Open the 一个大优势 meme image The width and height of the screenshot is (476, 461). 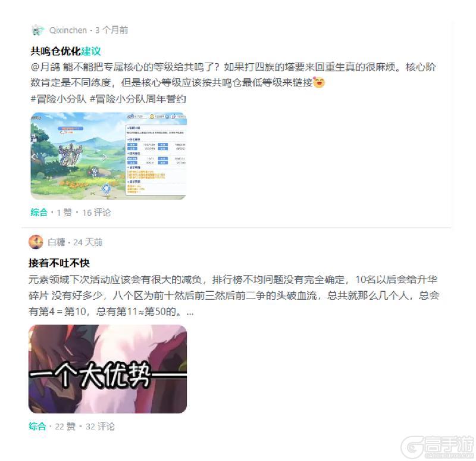(108, 369)
